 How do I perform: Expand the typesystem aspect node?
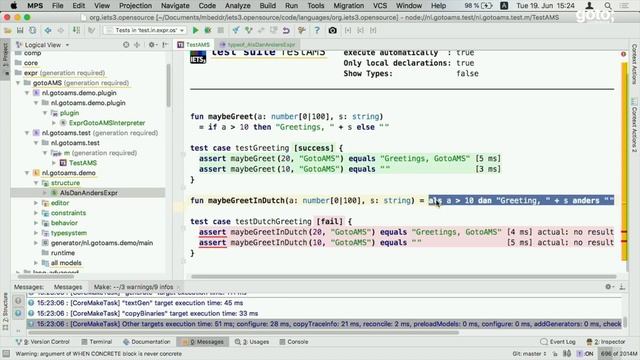click(x=36, y=233)
